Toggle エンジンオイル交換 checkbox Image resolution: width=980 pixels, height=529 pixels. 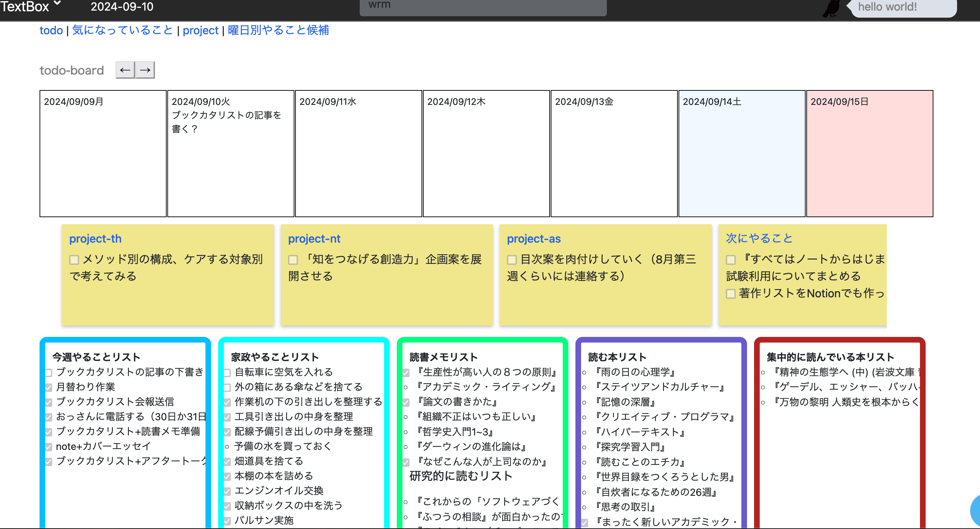[x=227, y=491]
